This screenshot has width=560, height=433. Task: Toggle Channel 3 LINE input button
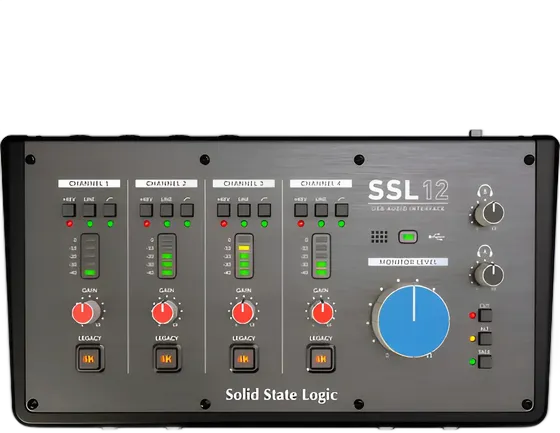pyautogui.click(x=244, y=210)
